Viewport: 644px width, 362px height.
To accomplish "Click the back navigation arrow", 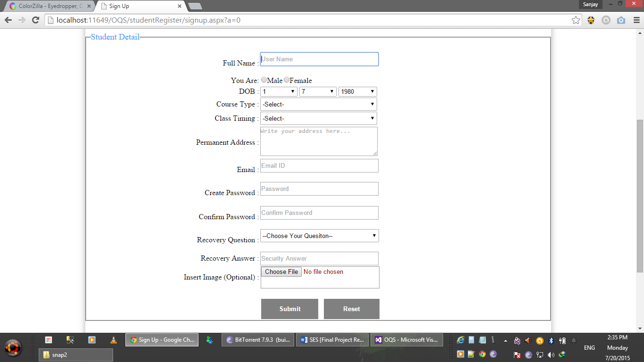I will pyautogui.click(x=8, y=20).
